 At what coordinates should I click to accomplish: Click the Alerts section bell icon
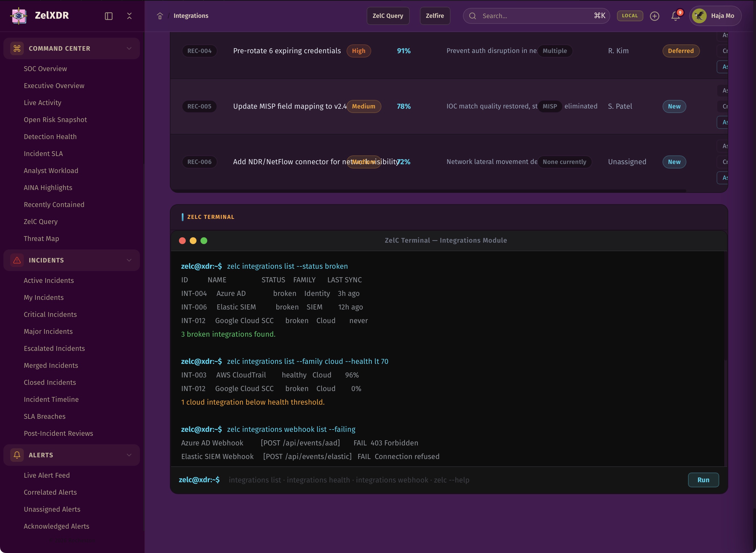point(17,455)
